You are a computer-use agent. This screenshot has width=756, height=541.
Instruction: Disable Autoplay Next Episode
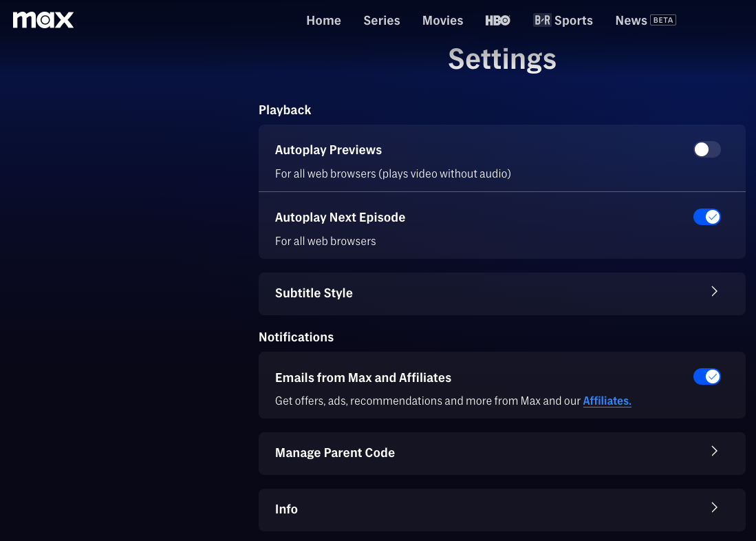click(x=707, y=217)
